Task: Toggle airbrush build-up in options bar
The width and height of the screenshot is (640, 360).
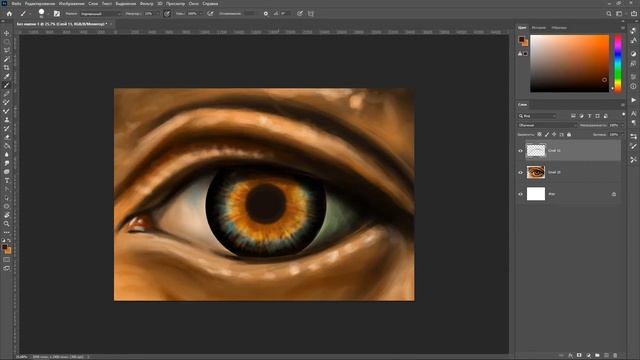Action: tap(210, 13)
